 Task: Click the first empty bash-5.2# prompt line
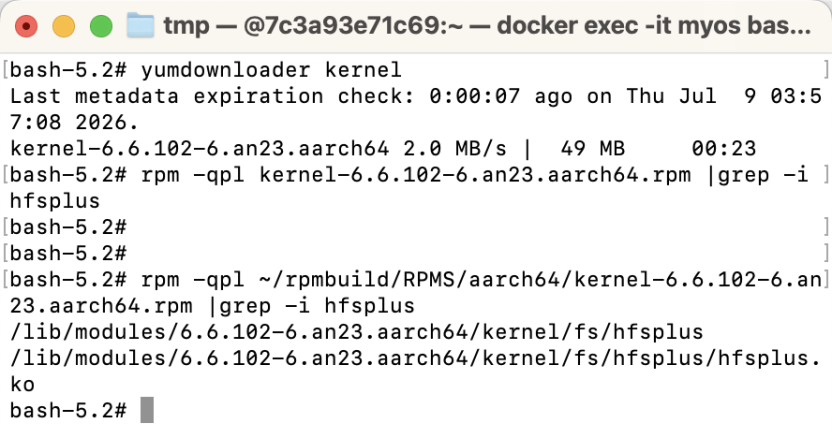pos(68,227)
